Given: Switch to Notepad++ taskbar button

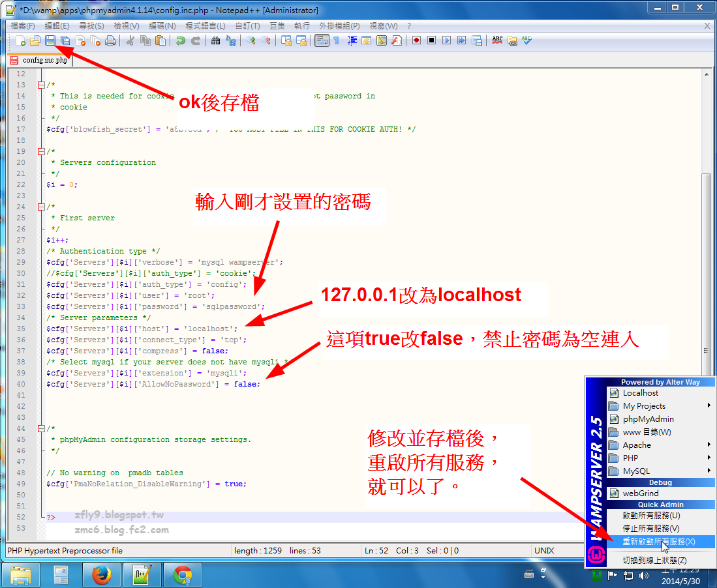Looking at the screenshot, I should pos(142,575).
